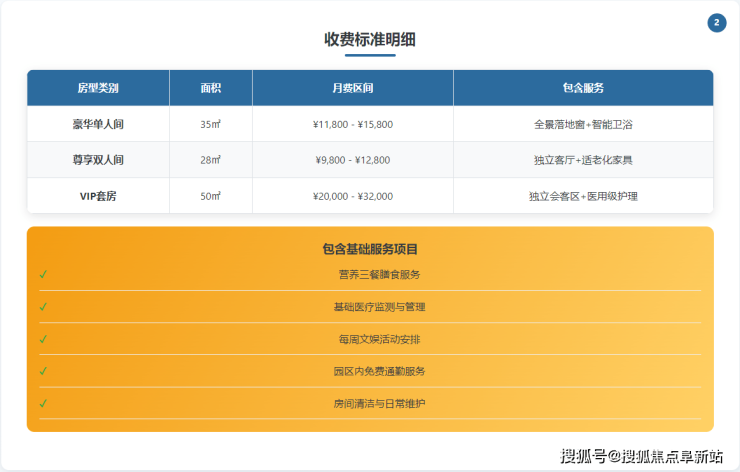Select the 尊享双人间 room type
Screen dimensions: 740x472
tap(98, 160)
